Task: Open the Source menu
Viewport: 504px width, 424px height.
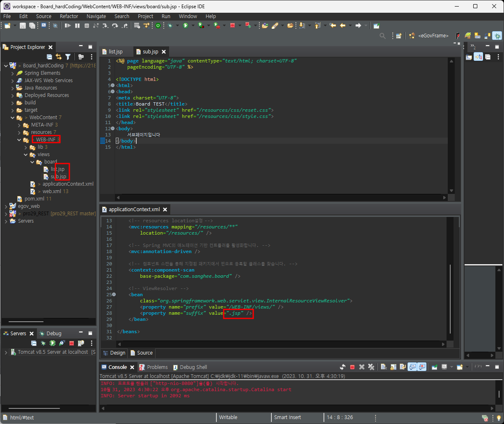Action: [44, 16]
